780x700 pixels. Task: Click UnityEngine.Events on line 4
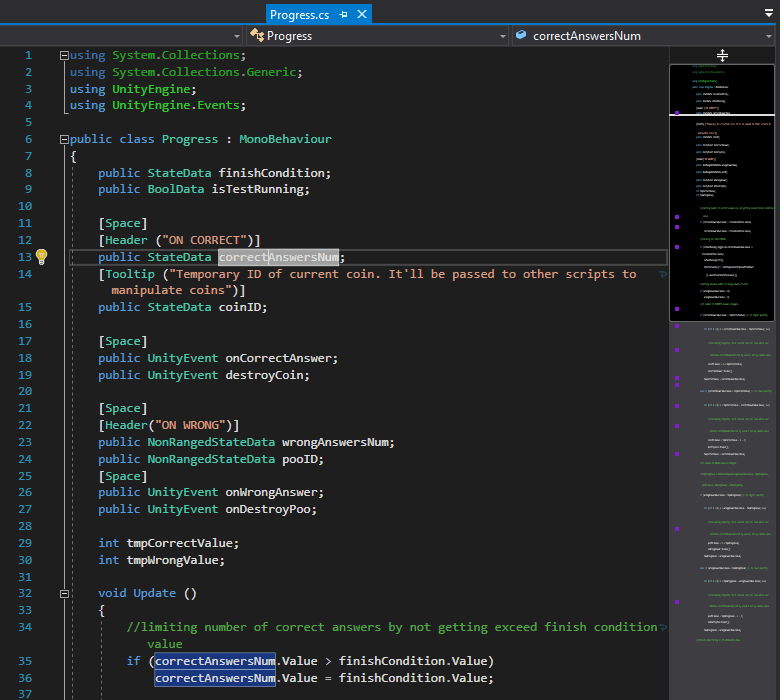176,105
